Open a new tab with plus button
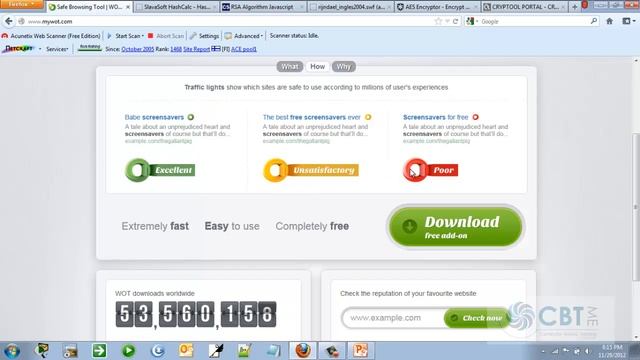The image size is (640, 360). pyautogui.click(x=575, y=7)
